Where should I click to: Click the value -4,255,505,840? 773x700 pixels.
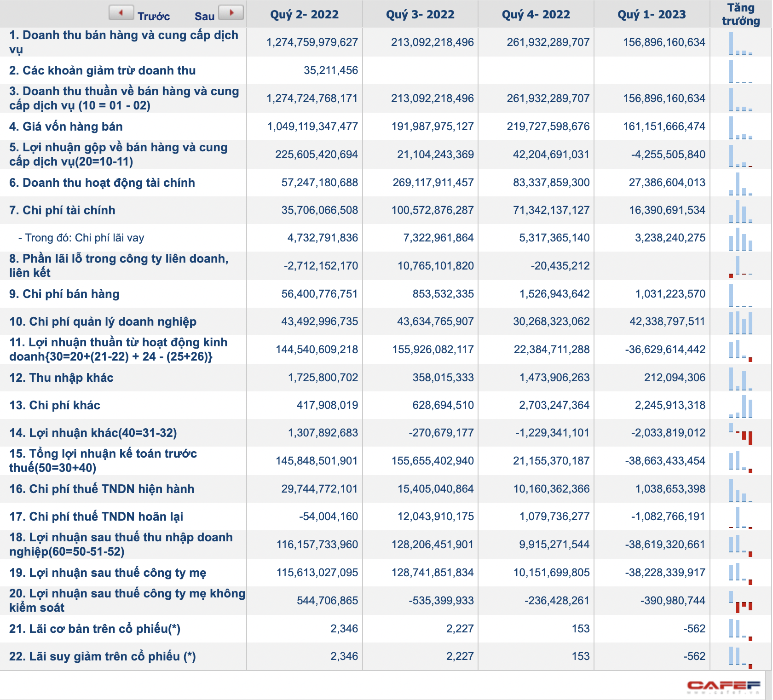pyautogui.click(x=668, y=155)
